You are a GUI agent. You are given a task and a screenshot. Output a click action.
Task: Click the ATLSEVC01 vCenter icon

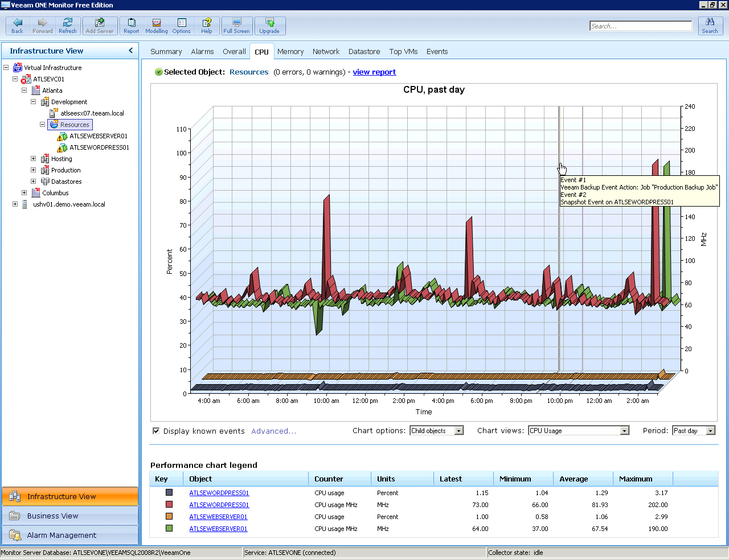click(x=27, y=79)
